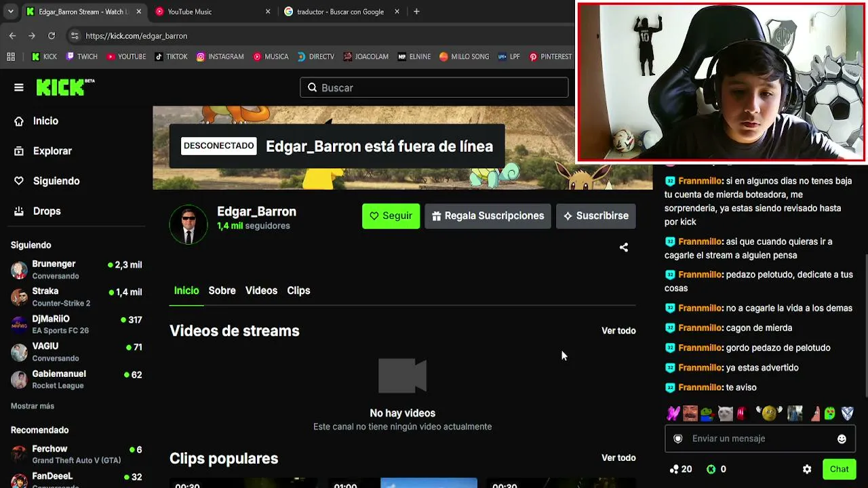This screenshot has width=868, height=488.
Task: Insert the Pepe frog with rose emote
Action: pyautogui.click(x=708, y=413)
